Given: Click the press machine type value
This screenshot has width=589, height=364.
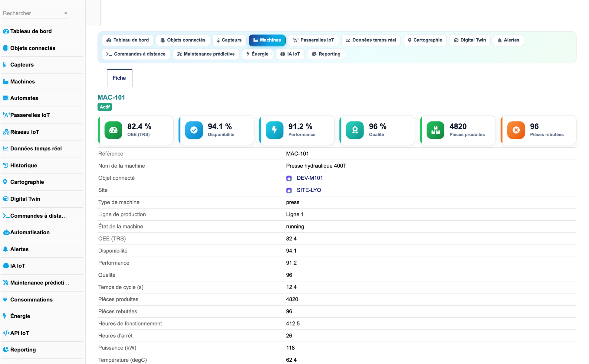Looking at the screenshot, I should [x=293, y=202].
